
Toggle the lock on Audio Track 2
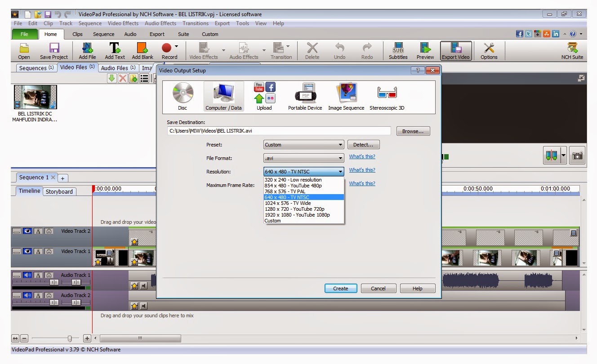click(x=49, y=295)
